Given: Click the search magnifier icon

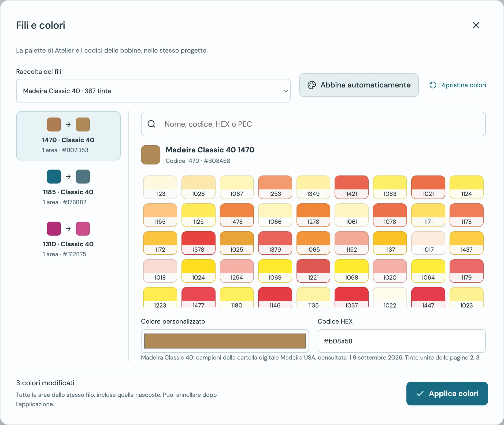Looking at the screenshot, I should tap(151, 124).
